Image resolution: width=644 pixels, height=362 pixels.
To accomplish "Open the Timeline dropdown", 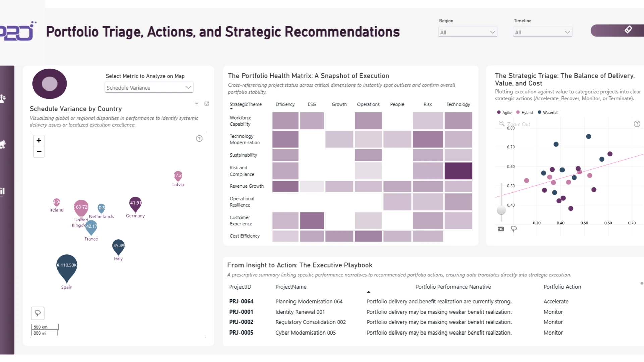I will pos(542,32).
